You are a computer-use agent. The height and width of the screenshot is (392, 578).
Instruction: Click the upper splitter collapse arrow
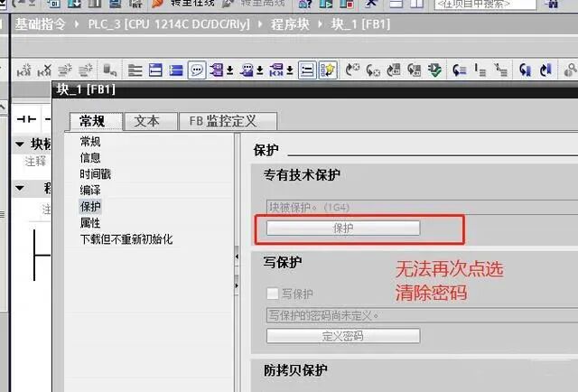coord(237,257)
